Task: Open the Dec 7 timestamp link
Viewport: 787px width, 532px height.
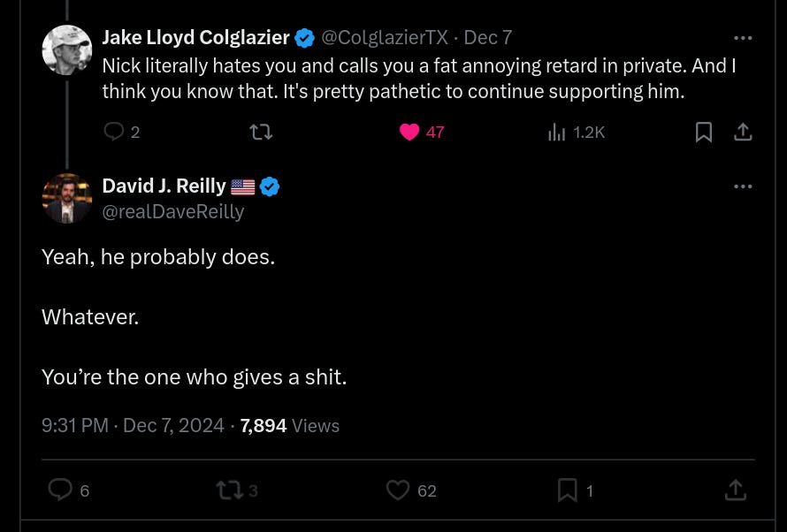Action: click(488, 38)
